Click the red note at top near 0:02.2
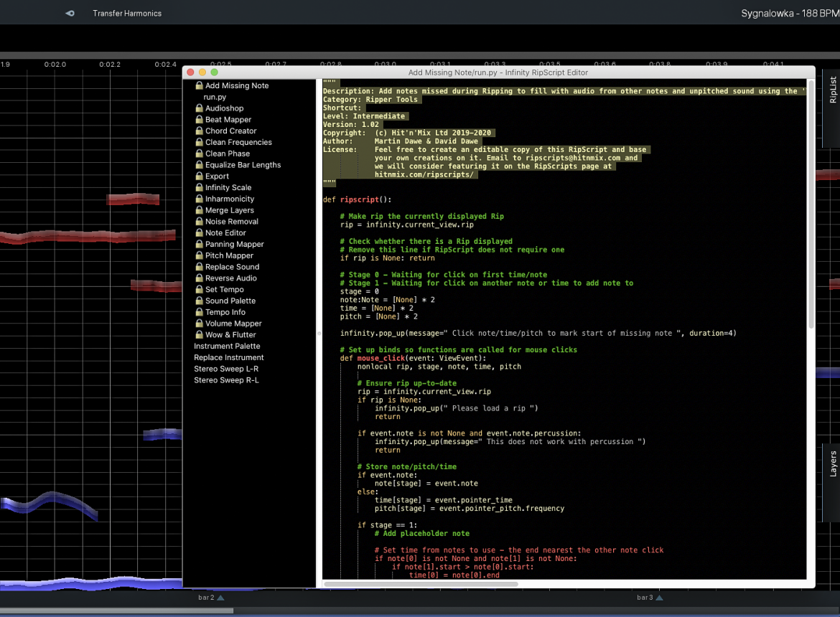 click(x=133, y=199)
